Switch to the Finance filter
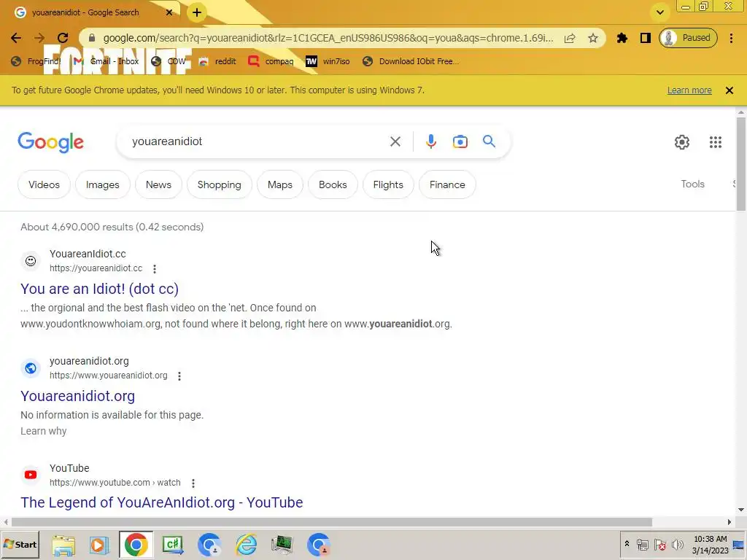The height and width of the screenshot is (560, 747). [447, 184]
